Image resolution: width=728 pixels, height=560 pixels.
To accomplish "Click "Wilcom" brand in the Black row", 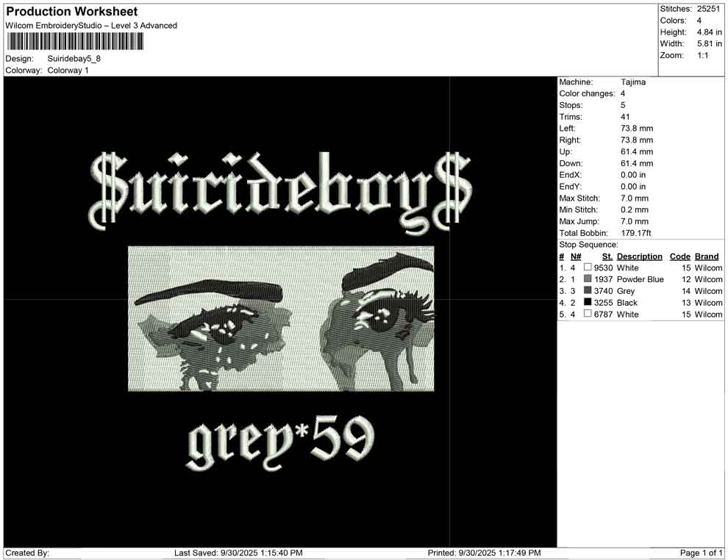I will click(708, 303).
